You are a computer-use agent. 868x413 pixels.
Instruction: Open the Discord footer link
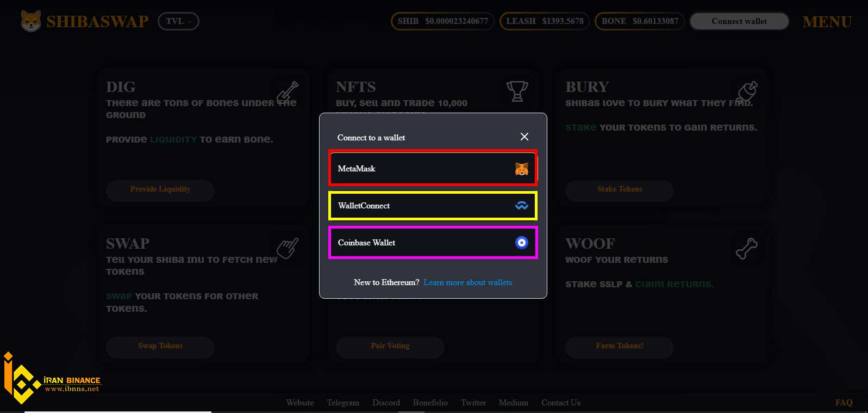pyautogui.click(x=386, y=403)
